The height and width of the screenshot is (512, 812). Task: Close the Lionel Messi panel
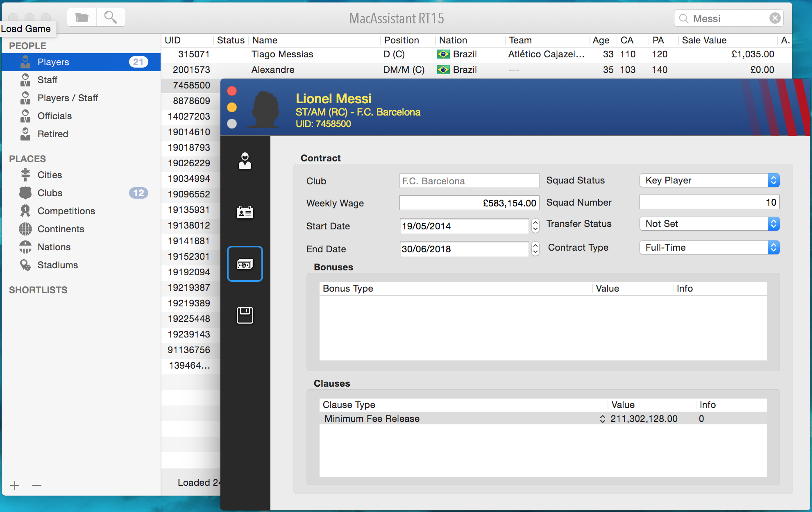pyautogui.click(x=232, y=91)
